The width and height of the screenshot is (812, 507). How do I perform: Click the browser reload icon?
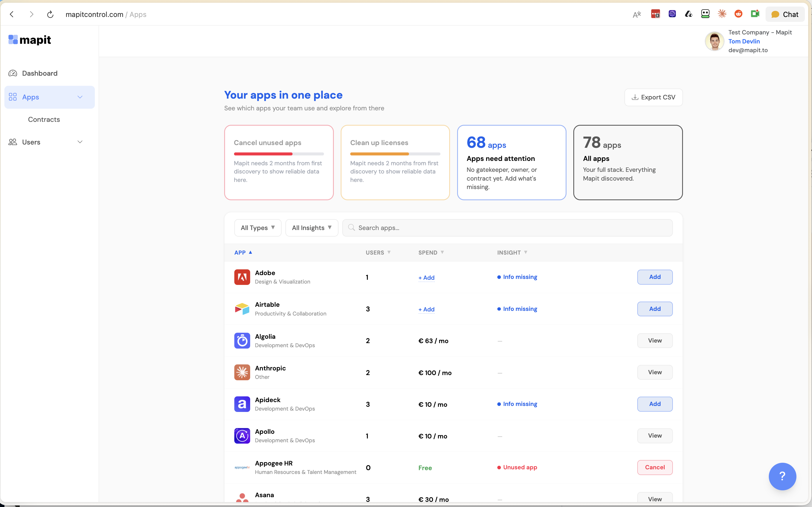[x=50, y=14]
